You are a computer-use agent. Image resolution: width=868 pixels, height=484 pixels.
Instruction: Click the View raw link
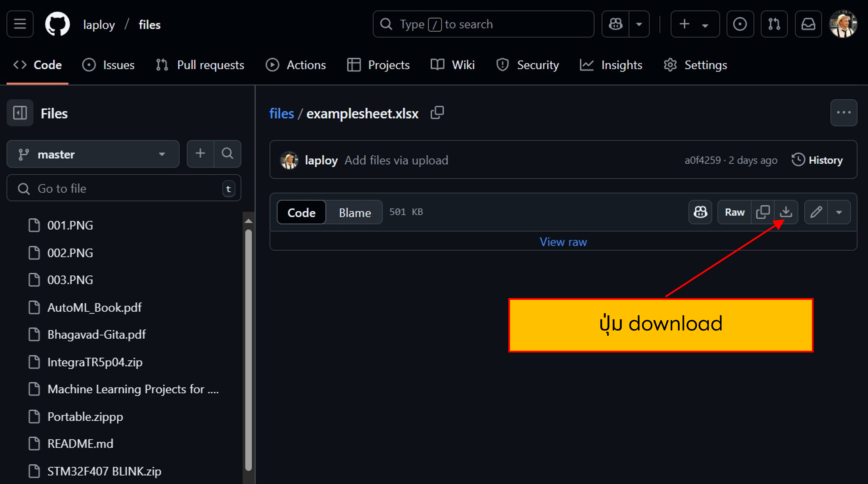pyautogui.click(x=563, y=242)
